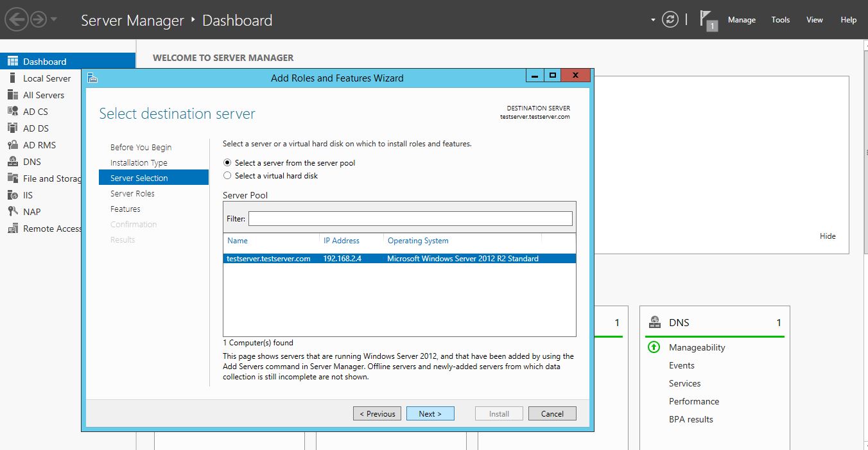Viewport: 868px width, 450px height.
Task: Open dropdown arrow left of refresh icon
Action: tap(653, 19)
